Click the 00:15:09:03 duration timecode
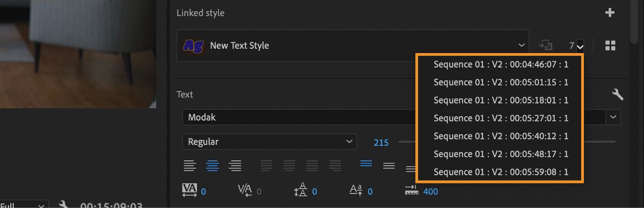The height and width of the screenshot is (208, 644). click(112, 205)
